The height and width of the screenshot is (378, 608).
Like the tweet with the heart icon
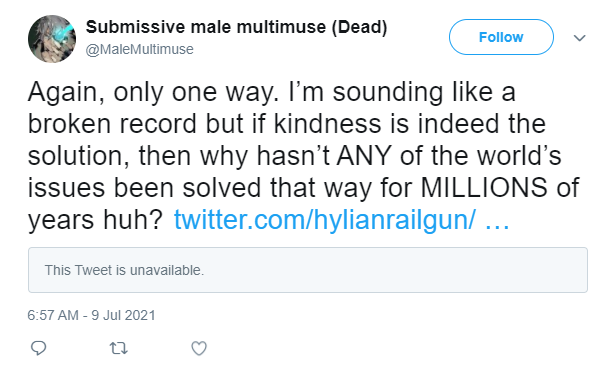[x=199, y=348]
